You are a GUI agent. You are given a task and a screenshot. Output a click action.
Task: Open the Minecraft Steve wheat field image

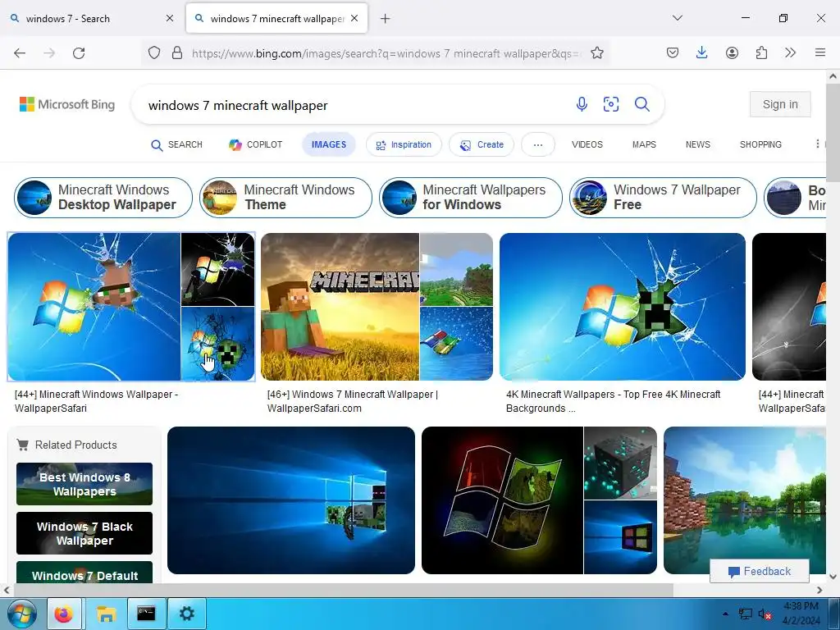pyautogui.click(x=340, y=307)
